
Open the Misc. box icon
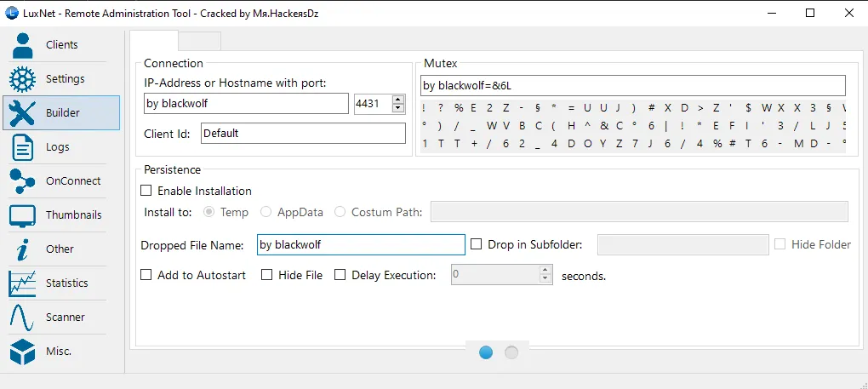[23, 352]
